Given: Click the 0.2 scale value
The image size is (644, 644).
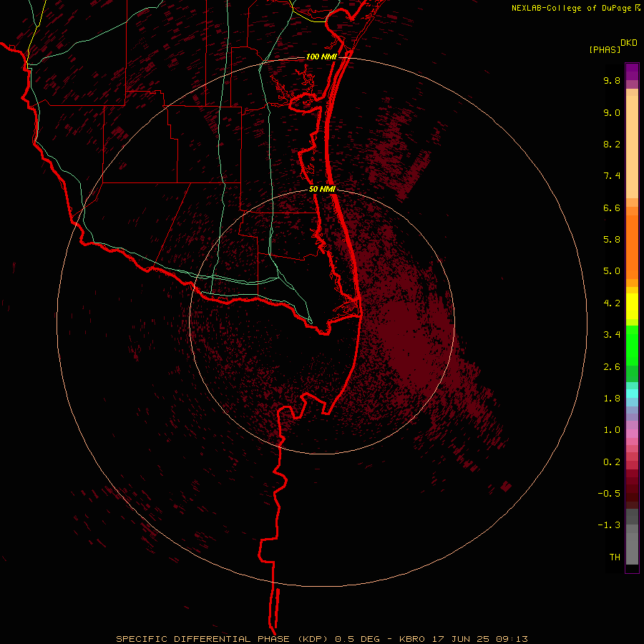Looking at the screenshot, I should point(612,462).
